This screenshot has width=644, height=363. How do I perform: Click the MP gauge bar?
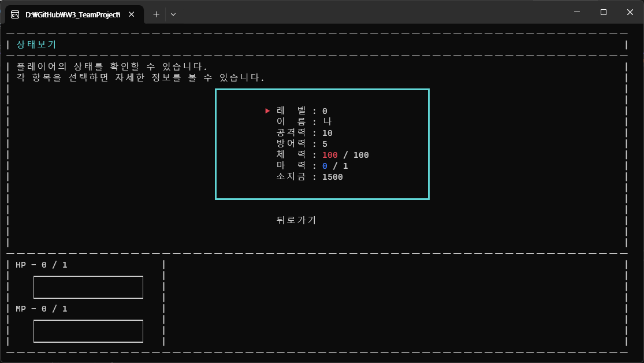(88, 331)
